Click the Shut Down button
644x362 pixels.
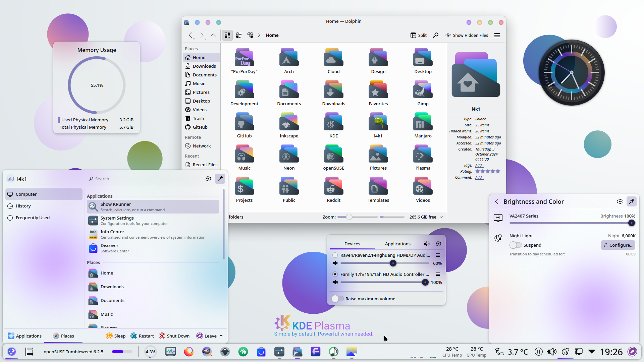pyautogui.click(x=174, y=336)
